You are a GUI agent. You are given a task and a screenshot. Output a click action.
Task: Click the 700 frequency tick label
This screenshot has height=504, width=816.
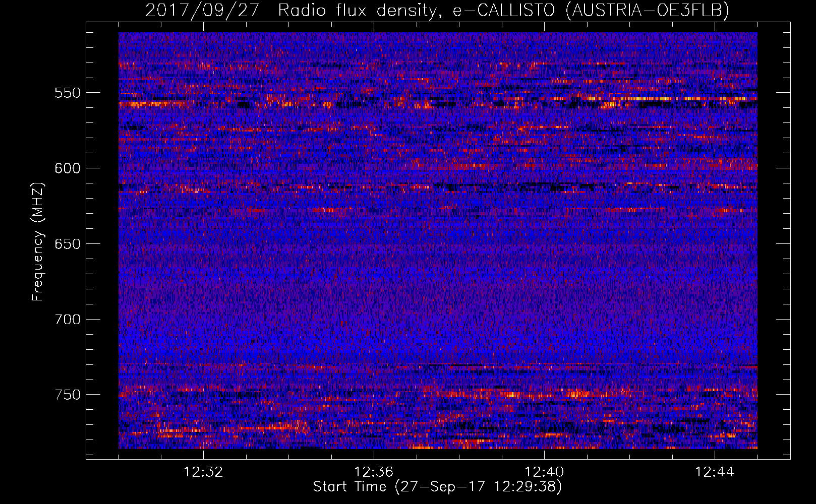point(68,320)
